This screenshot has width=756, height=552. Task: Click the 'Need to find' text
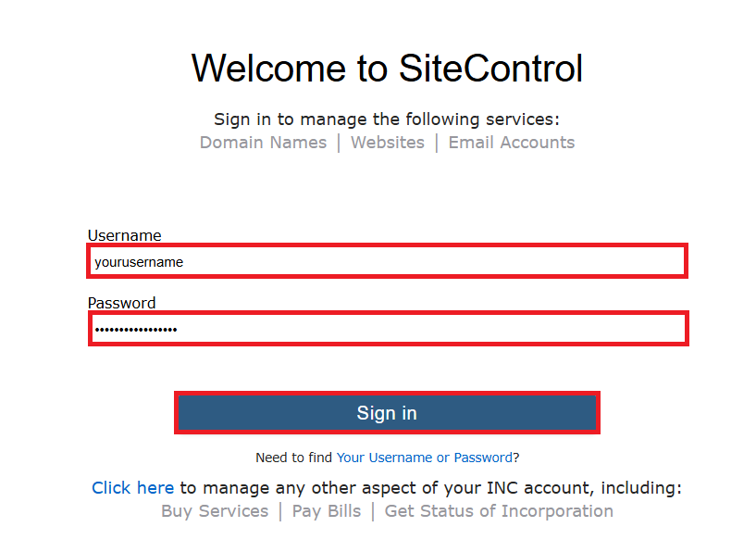294,458
